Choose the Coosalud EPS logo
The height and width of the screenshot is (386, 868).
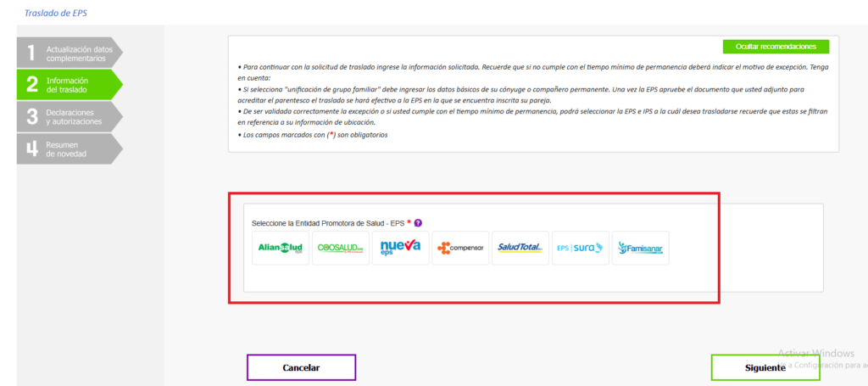coord(340,248)
